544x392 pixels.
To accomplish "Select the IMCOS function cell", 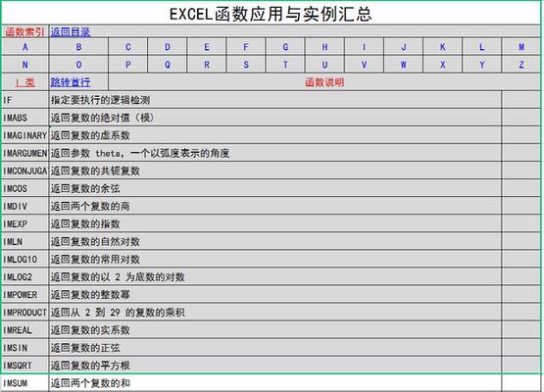I will 25,189.
